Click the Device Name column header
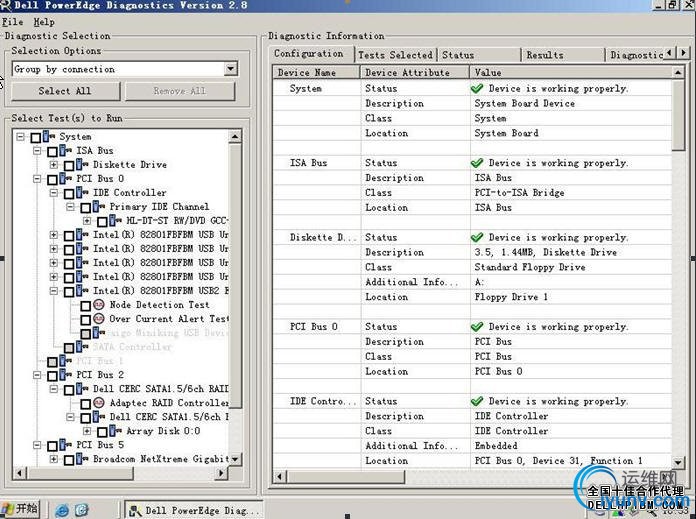This screenshot has height=519, width=696. coord(316,72)
